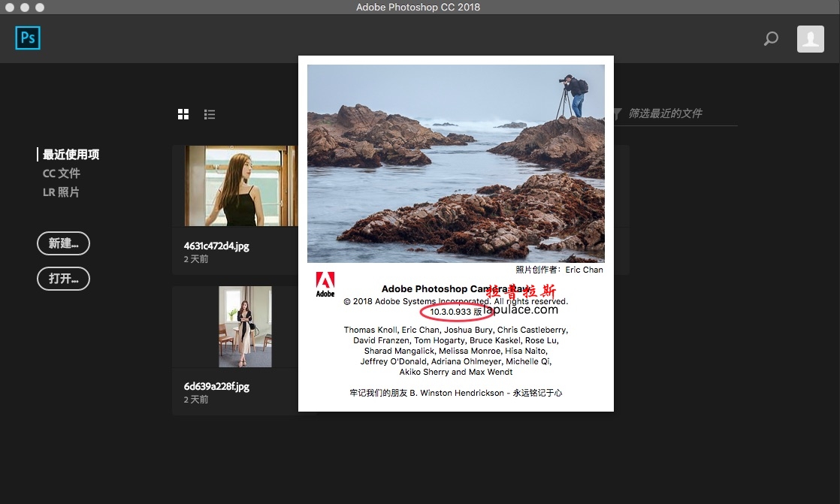Click the Photoshop Ps logo icon
This screenshot has height=504, width=840.
coord(28,38)
